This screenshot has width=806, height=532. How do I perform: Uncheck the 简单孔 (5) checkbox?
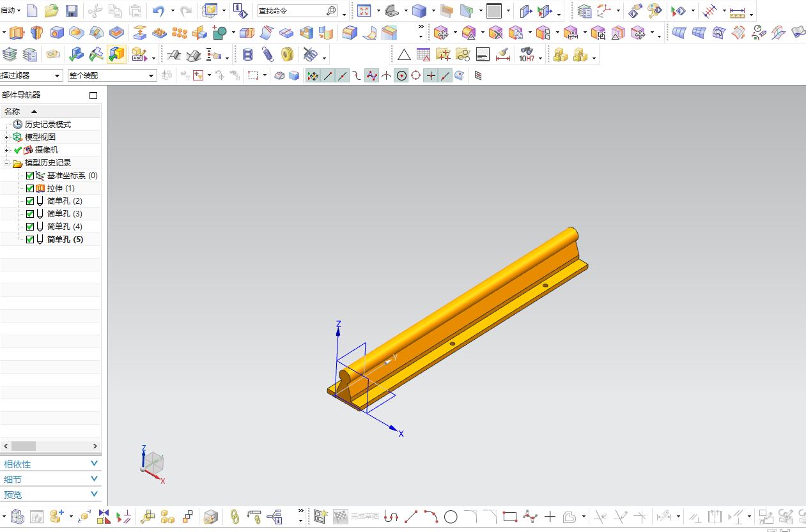(x=30, y=239)
